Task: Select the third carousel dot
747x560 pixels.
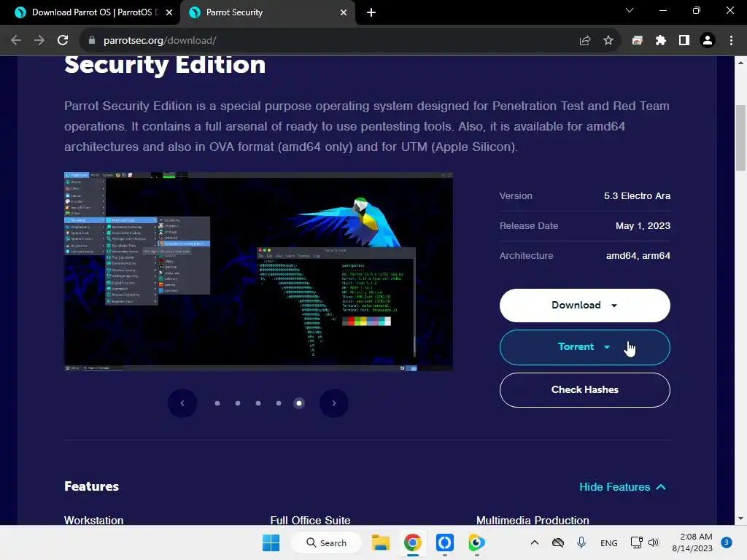Action: (258, 403)
